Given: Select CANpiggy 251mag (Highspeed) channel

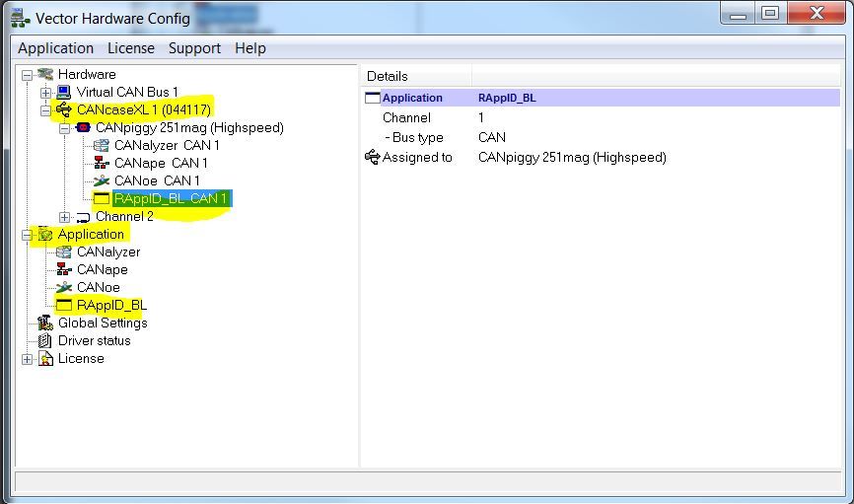Looking at the screenshot, I should (189, 127).
